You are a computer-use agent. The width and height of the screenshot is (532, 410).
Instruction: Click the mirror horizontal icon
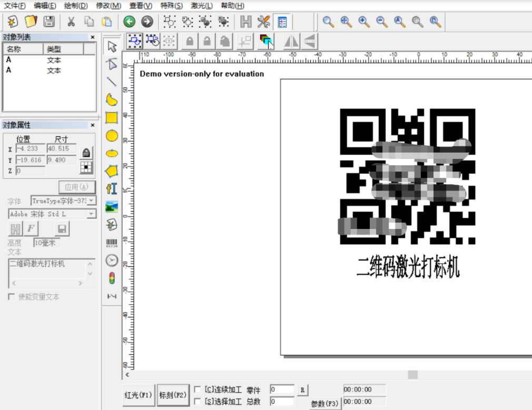pyautogui.click(x=291, y=42)
